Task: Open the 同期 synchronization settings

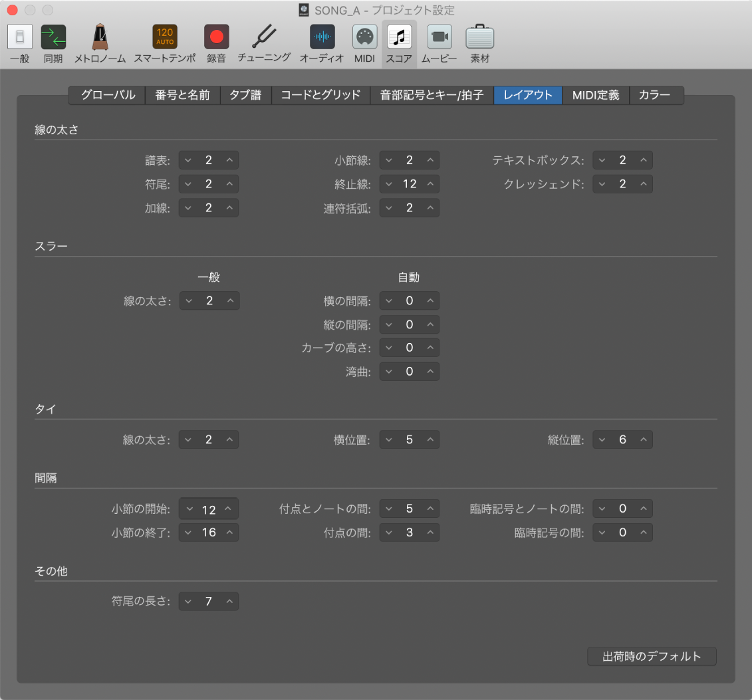Action: (x=53, y=44)
